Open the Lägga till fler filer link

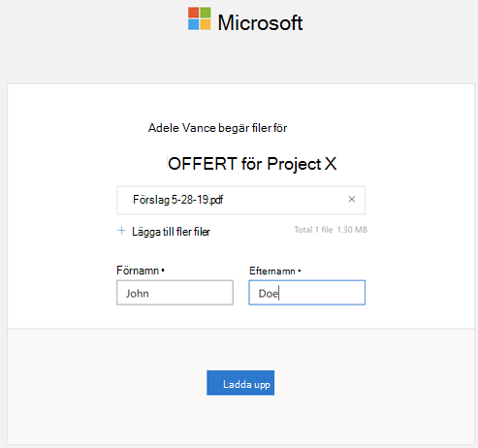click(171, 232)
